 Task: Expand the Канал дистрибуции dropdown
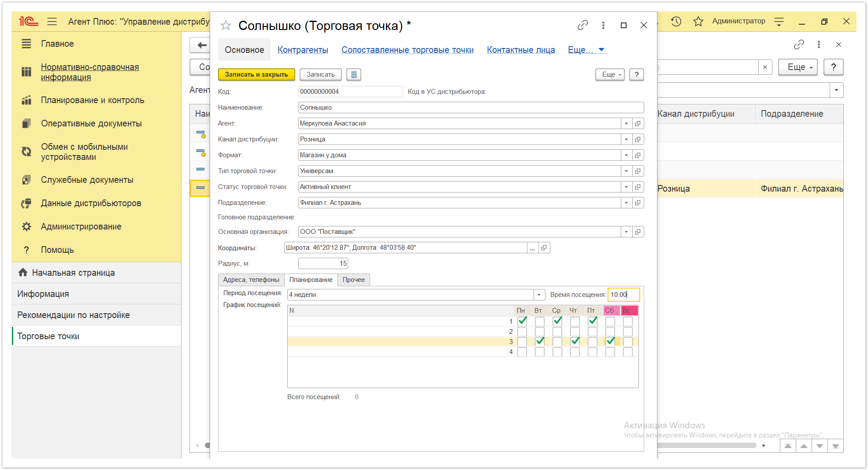click(626, 139)
